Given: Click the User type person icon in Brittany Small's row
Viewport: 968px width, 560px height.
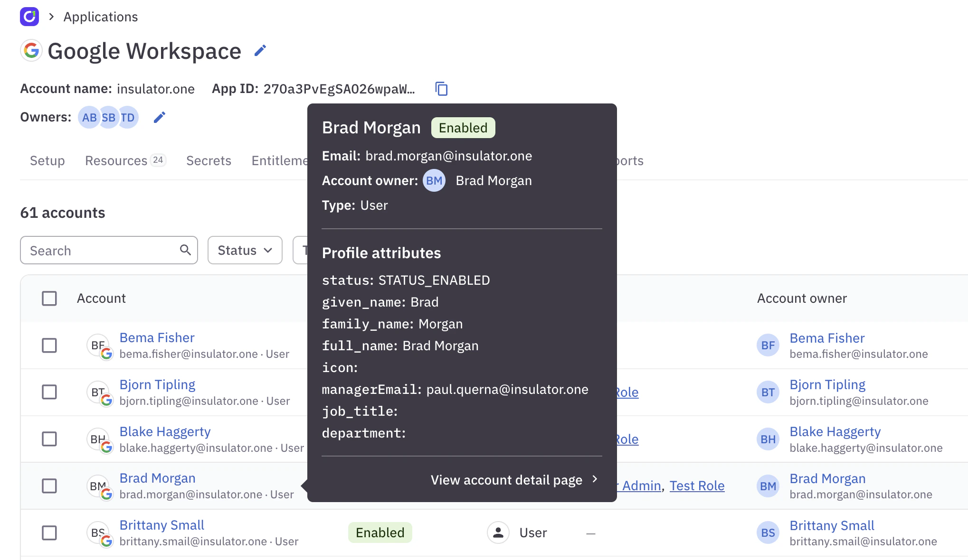Looking at the screenshot, I should [x=498, y=532].
